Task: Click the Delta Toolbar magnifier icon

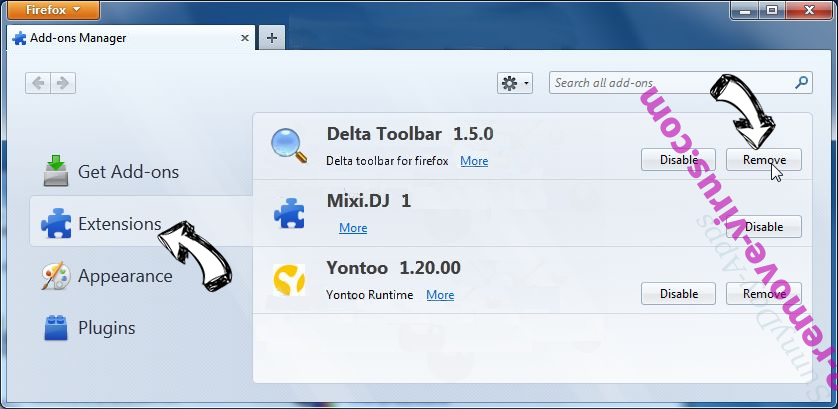Action: [x=289, y=146]
